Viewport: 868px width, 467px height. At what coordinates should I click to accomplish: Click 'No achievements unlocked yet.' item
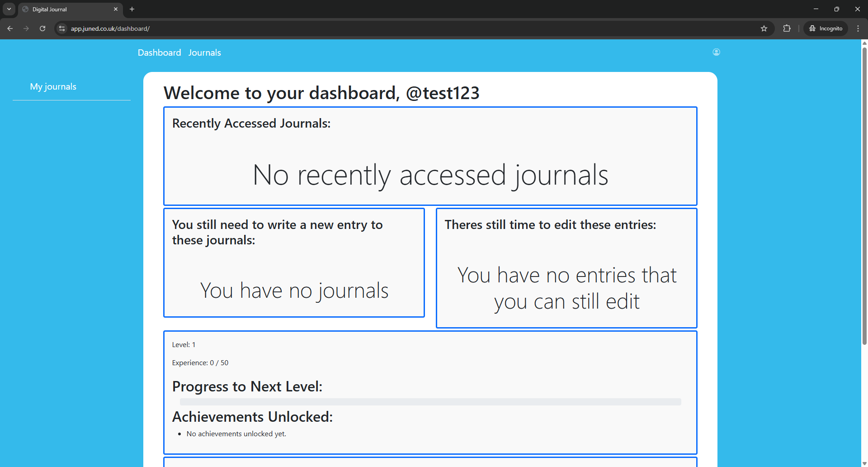pos(236,434)
